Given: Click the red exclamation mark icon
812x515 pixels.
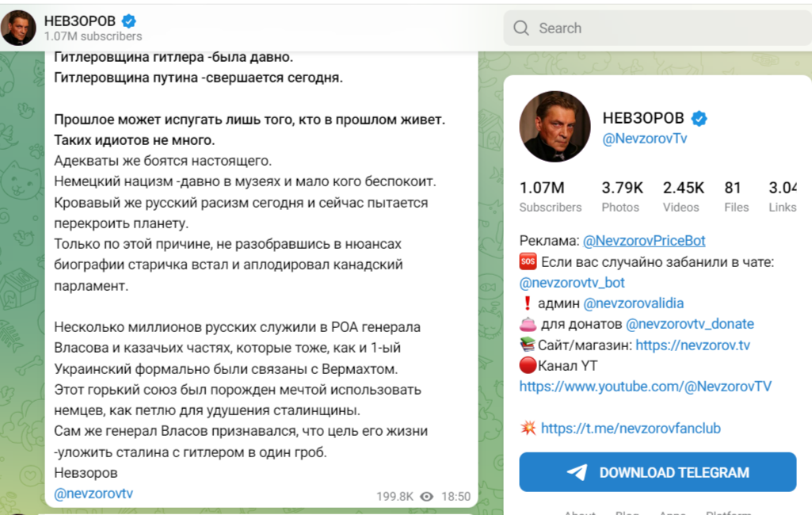Looking at the screenshot, I should [x=527, y=303].
